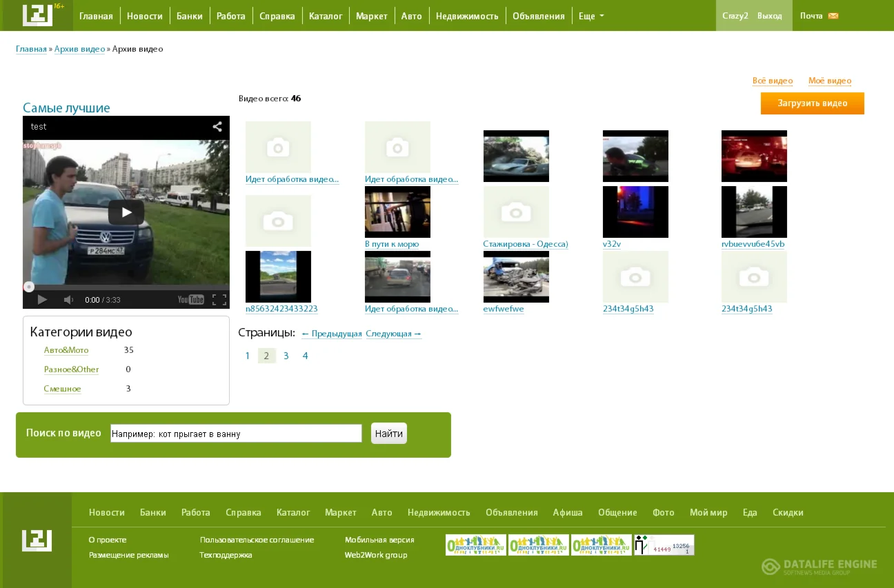Go to "Банки" in top navigation
This screenshot has width=894, height=588.
point(190,16)
